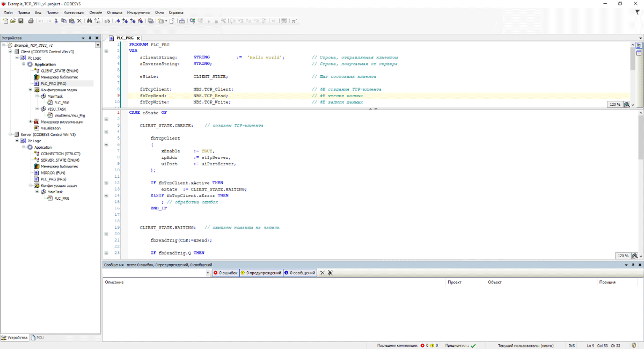The width and height of the screenshot is (644, 349).
Task: Click the Open project folder icon
Action: click(13, 21)
